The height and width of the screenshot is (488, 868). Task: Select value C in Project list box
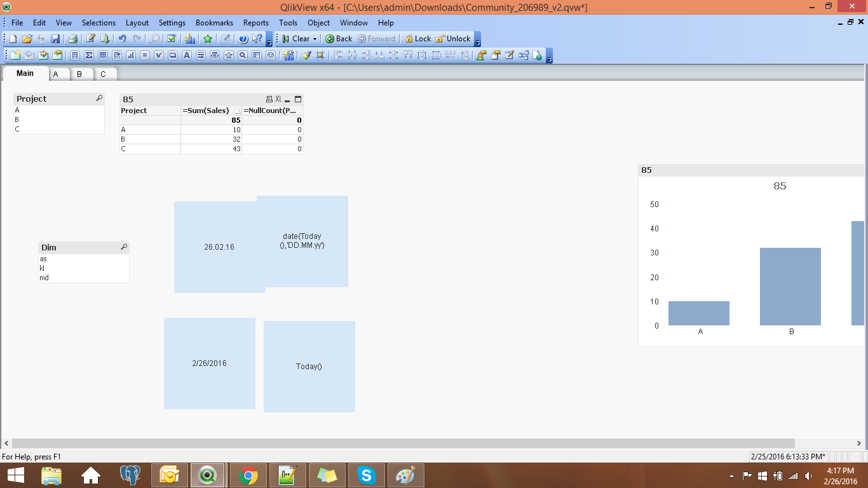click(59, 129)
